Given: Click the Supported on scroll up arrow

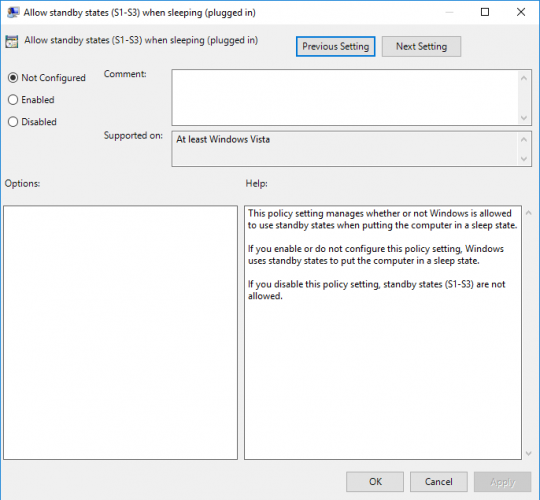Looking at the screenshot, I should point(524,139).
